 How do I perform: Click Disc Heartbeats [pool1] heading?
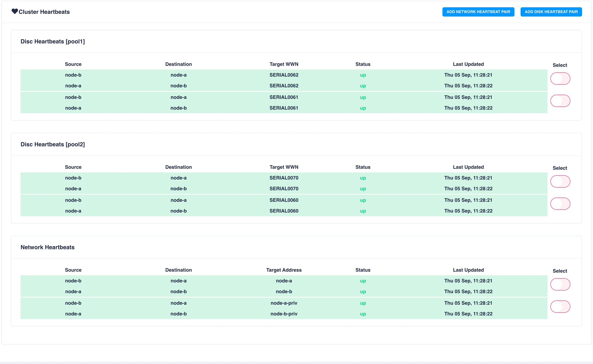(53, 41)
